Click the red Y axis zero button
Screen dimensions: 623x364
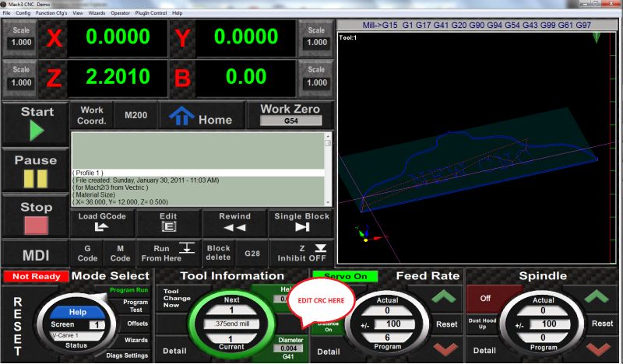tap(182, 39)
